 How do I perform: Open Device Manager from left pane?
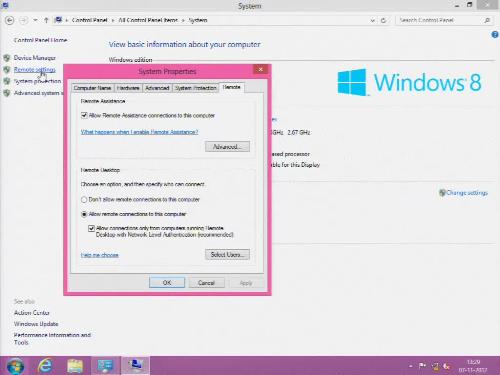click(35, 58)
